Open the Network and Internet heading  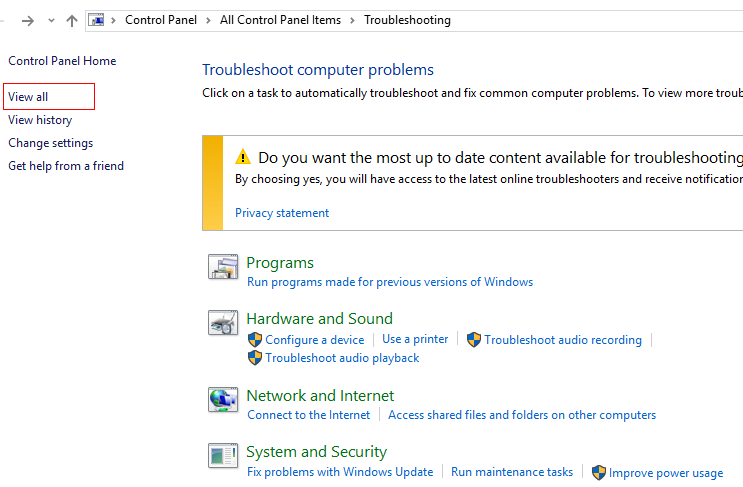pyautogui.click(x=320, y=396)
